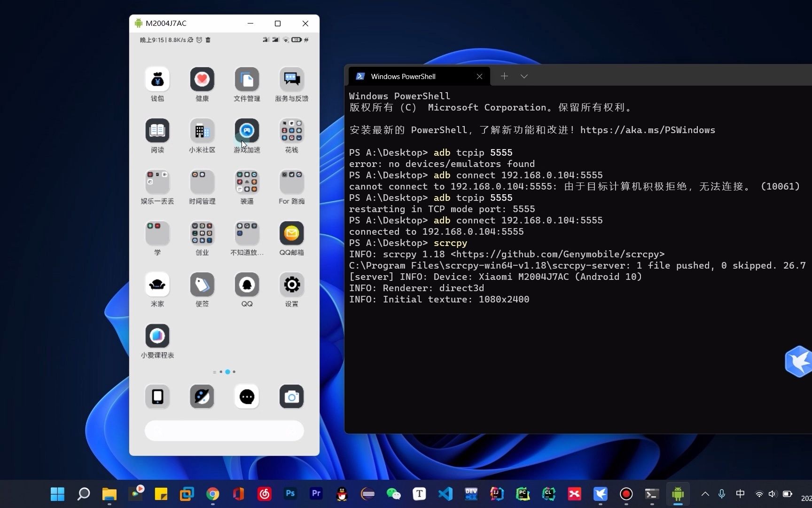Open the 米家 Mi Home app
The height and width of the screenshot is (508, 812).
pos(157,285)
